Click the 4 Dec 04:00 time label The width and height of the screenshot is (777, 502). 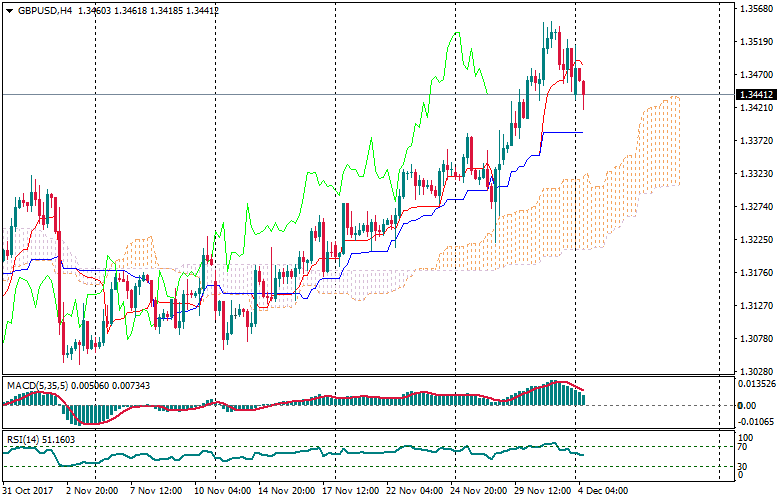(605, 492)
